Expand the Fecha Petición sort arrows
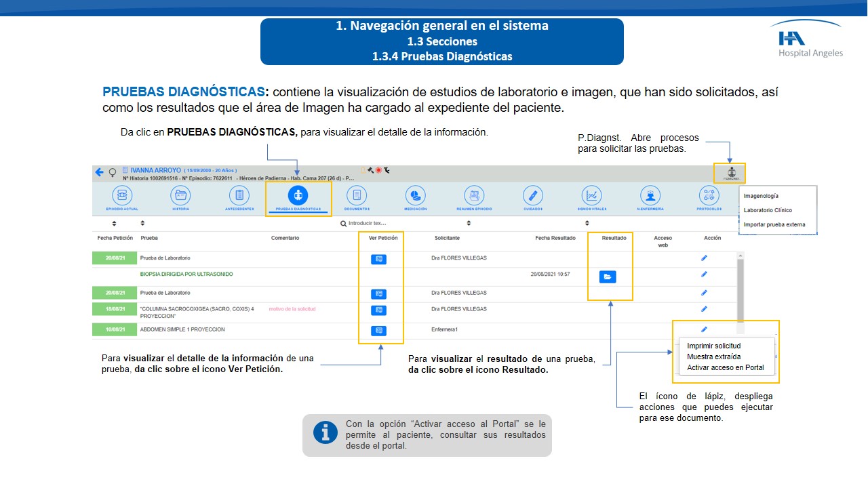This screenshot has width=868, height=488. pos(114,223)
